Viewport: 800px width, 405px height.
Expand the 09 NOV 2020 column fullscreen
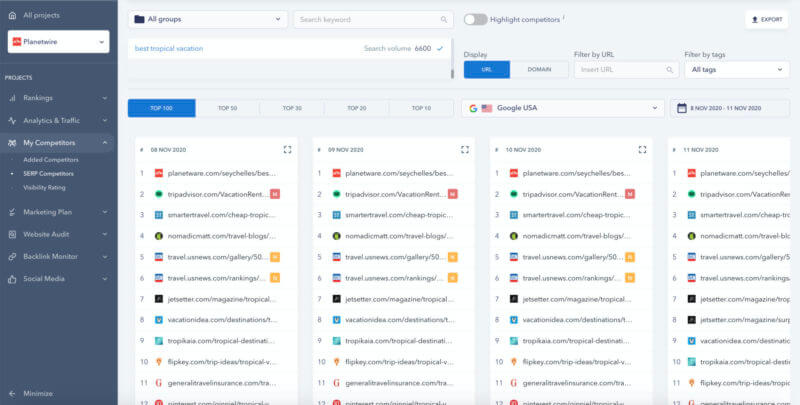[x=465, y=149]
